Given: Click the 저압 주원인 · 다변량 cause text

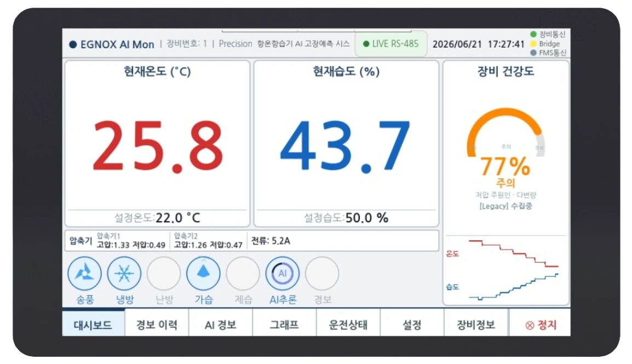Looking at the screenshot, I should click(x=506, y=195).
